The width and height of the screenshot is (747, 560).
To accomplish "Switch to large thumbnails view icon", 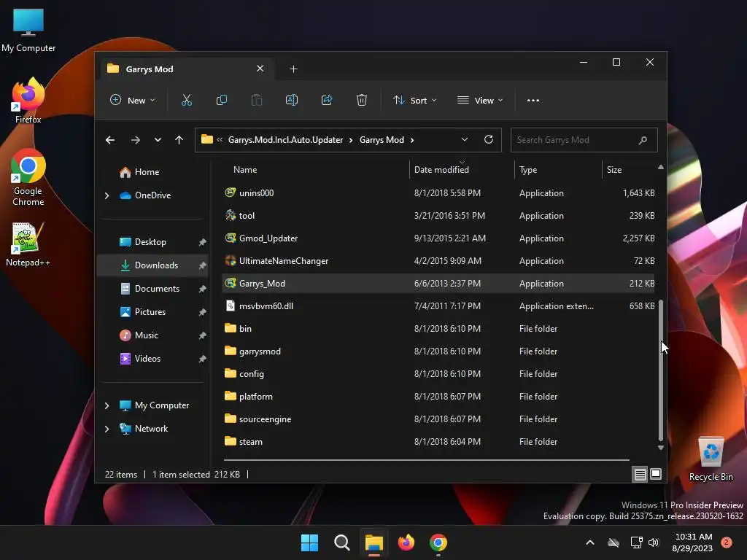I will 656,474.
